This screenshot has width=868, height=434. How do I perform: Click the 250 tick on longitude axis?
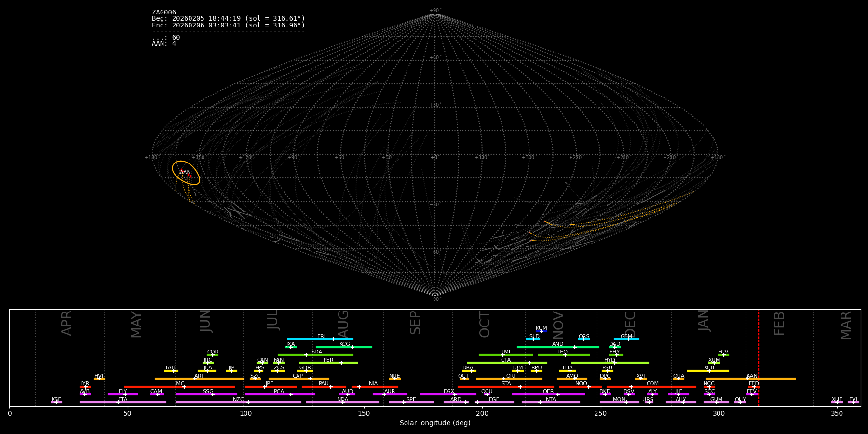[x=600, y=413]
